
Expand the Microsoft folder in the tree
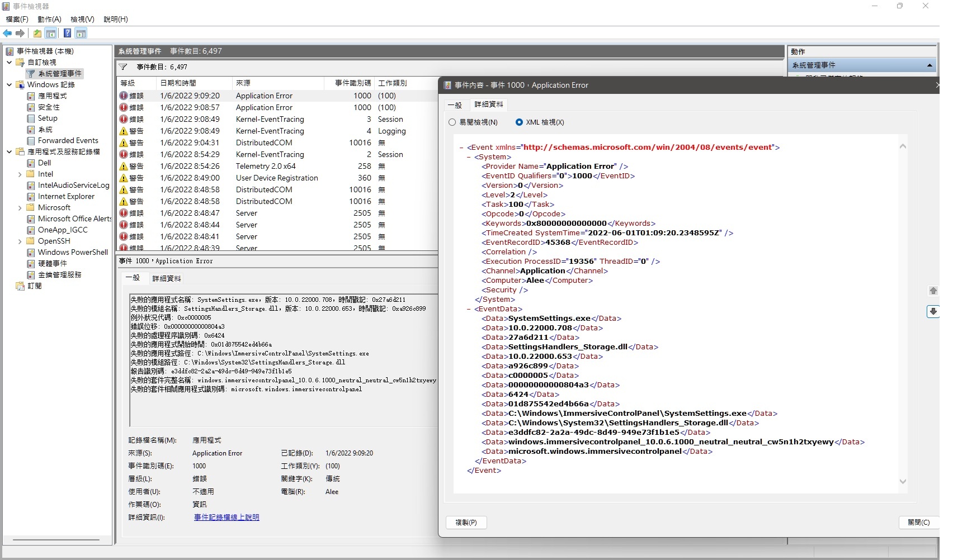pyautogui.click(x=20, y=208)
